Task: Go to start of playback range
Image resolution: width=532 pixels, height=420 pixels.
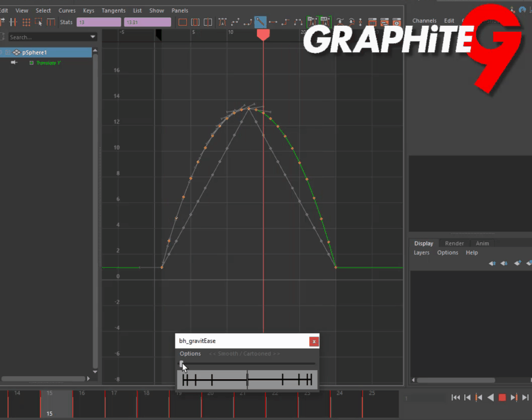Action: [x=456, y=397]
